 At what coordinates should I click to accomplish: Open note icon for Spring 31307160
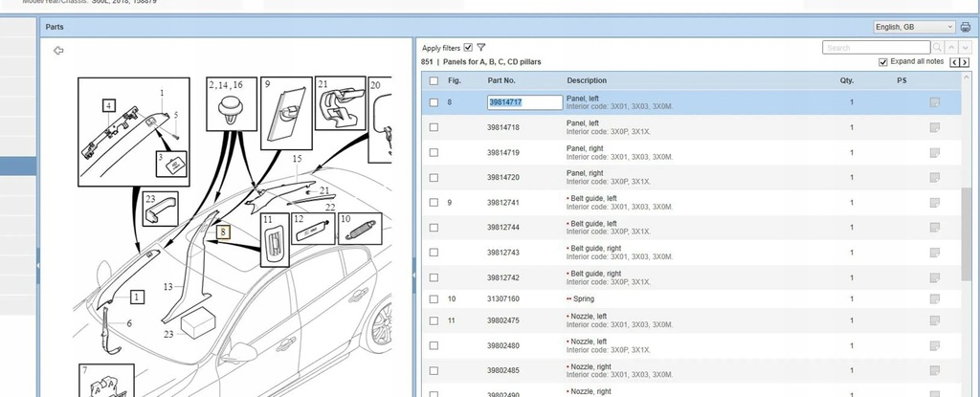coord(934,298)
